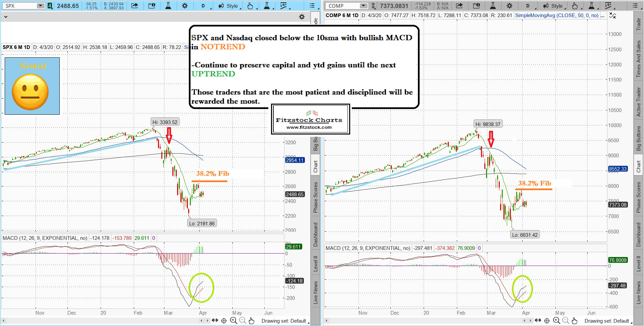Toggle the green link number 4 on SPX
The height and width of the screenshot is (326, 644).
(50, 6)
